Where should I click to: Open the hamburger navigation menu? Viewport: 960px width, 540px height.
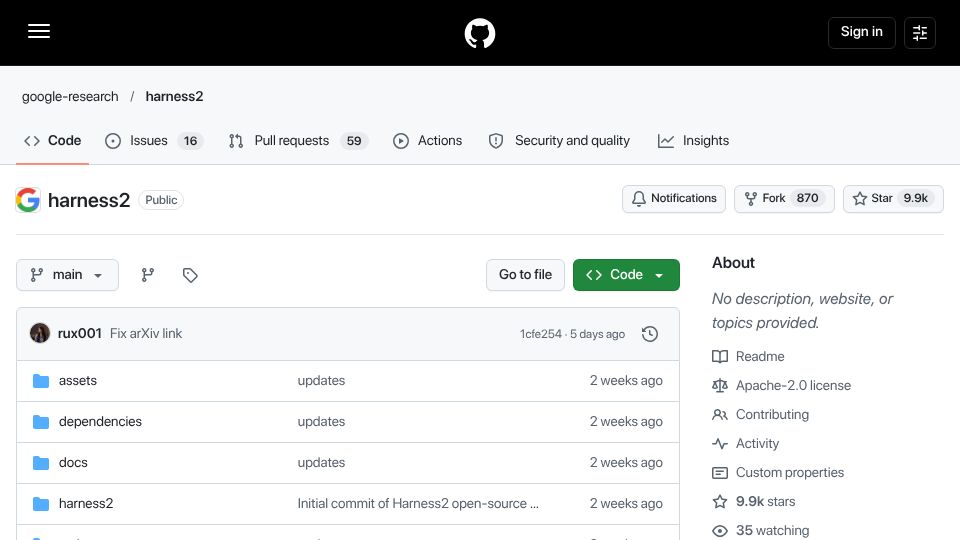(39, 32)
